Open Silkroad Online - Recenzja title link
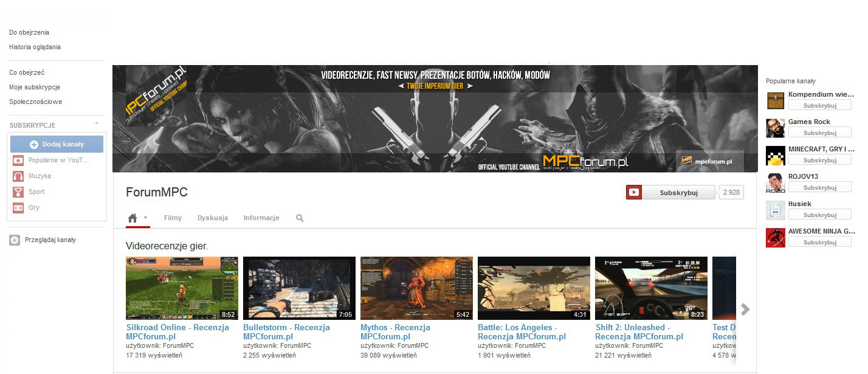 tap(177, 332)
